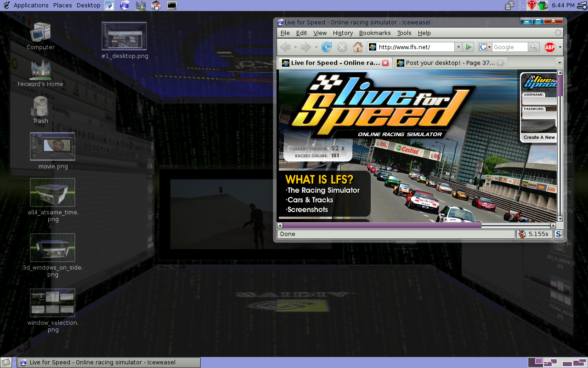
Task: Open the Desktop panel menu
Action: [x=88, y=6]
